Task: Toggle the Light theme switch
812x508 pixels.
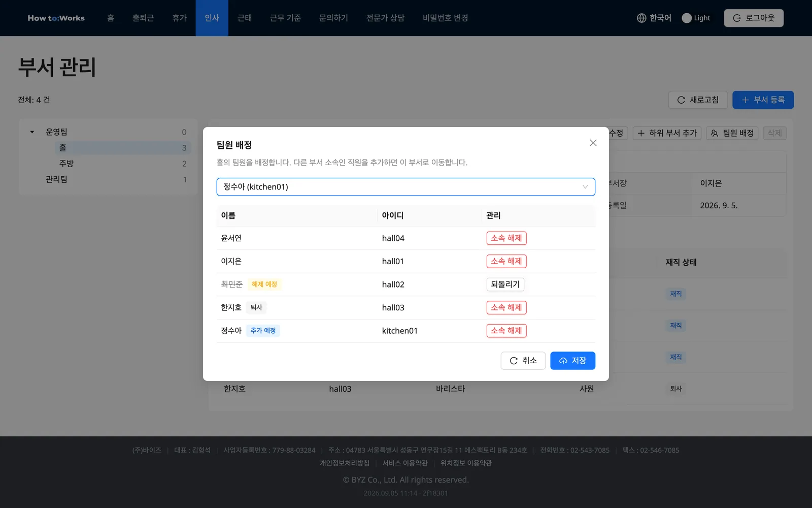Action: [x=687, y=18]
